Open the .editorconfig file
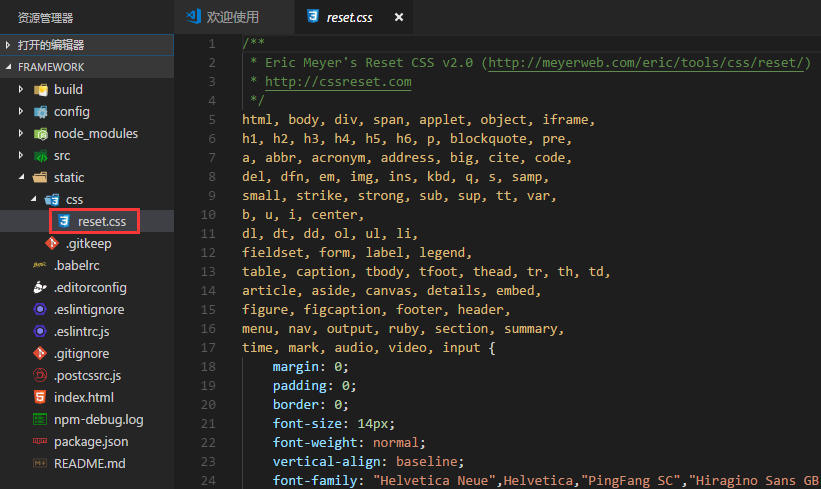This screenshot has height=489, width=821. click(x=90, y=287)
